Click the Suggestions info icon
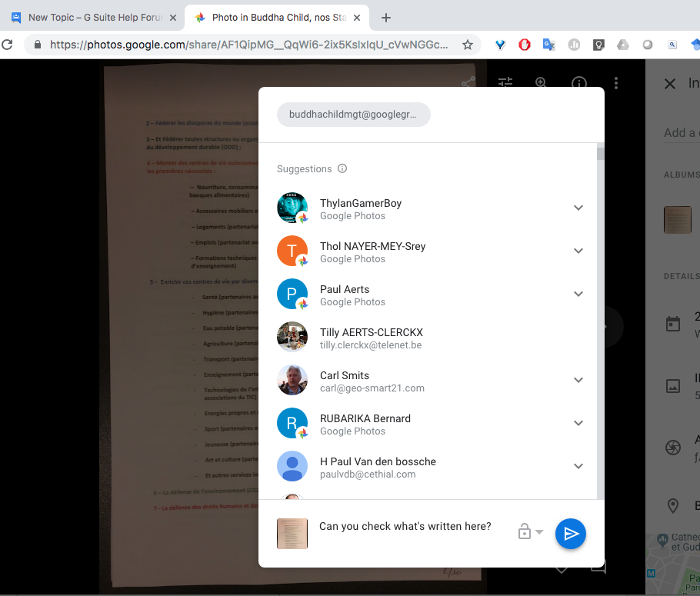700x596 pixels. [342, 168]
